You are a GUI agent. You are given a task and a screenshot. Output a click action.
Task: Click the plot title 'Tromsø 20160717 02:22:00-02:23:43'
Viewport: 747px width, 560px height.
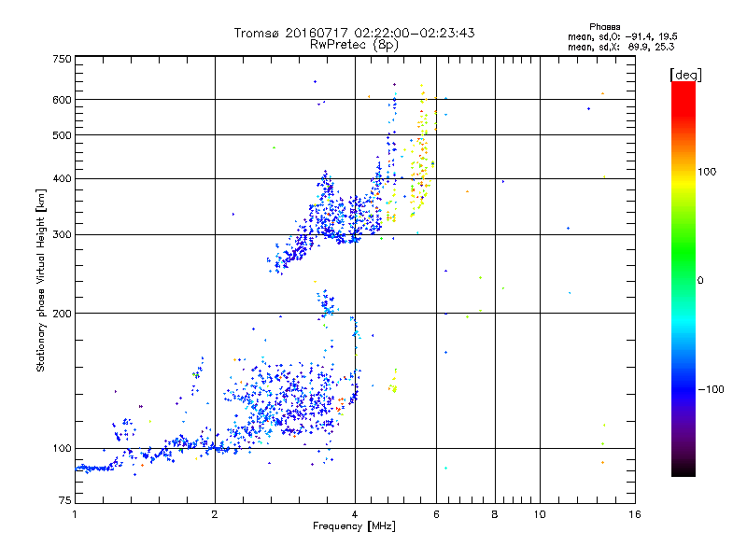354,33
